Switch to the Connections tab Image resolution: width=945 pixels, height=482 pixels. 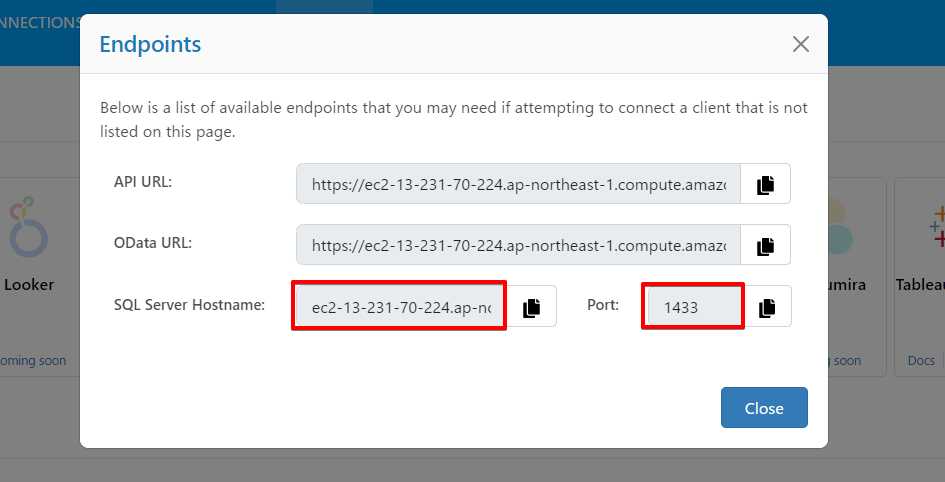40,22
